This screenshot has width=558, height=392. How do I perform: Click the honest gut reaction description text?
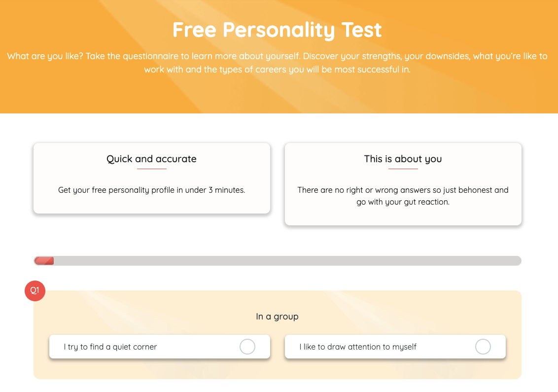[x=403, y=195]
